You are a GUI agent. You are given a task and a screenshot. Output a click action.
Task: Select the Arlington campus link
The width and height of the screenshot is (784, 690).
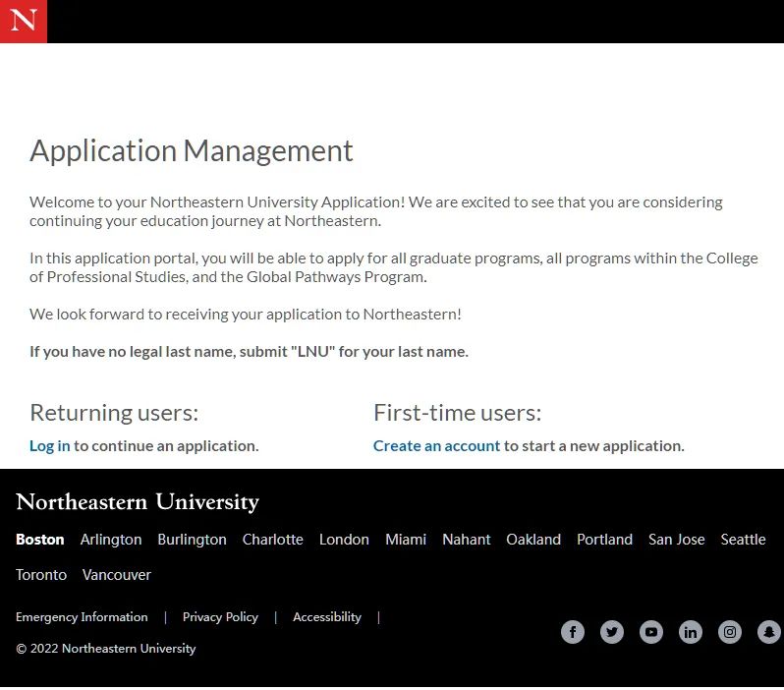pos(111,540)
